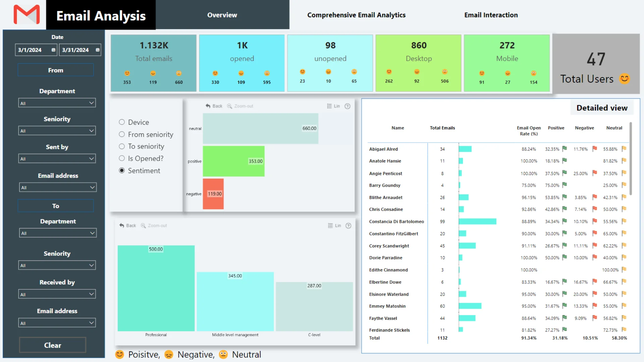The width and height of the screenshot is (644, 362).
Task: Click red negative flag for Angie Penticost
Action: pyautogui.click(x=595, y=173)
